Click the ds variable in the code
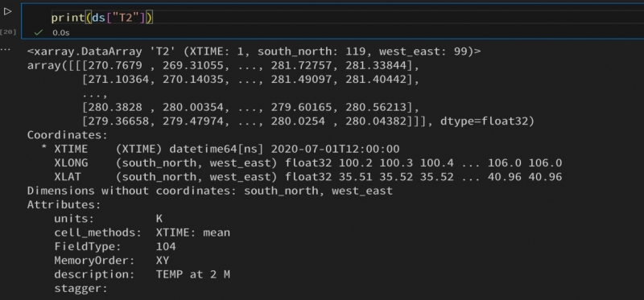644x300 pixels. 98,18
